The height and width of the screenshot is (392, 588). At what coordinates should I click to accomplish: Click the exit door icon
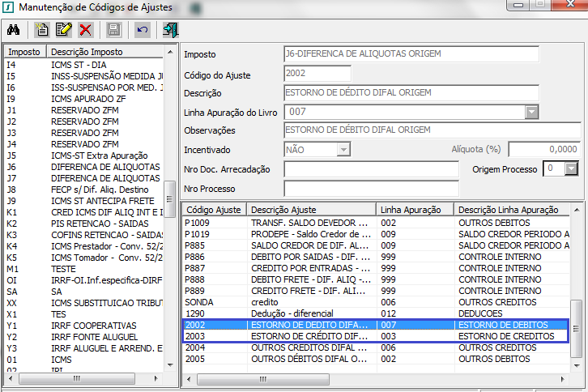pos(170,30)
